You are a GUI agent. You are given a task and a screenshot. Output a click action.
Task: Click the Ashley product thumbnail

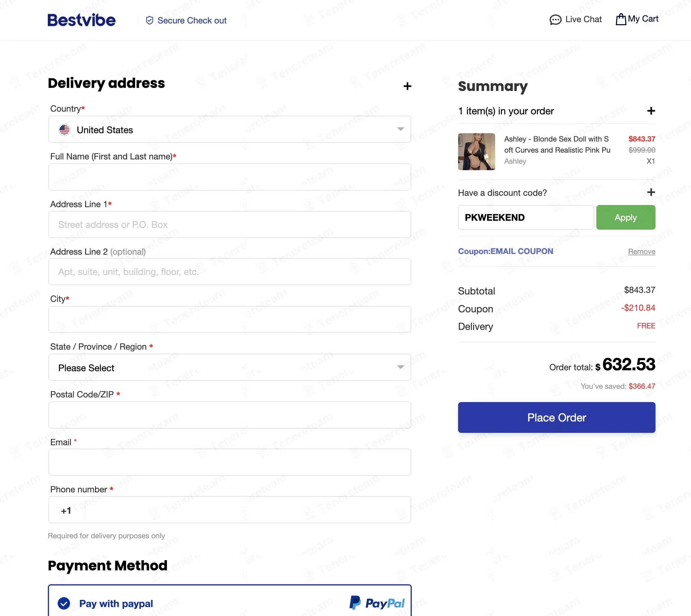click(x=476, y=152)
